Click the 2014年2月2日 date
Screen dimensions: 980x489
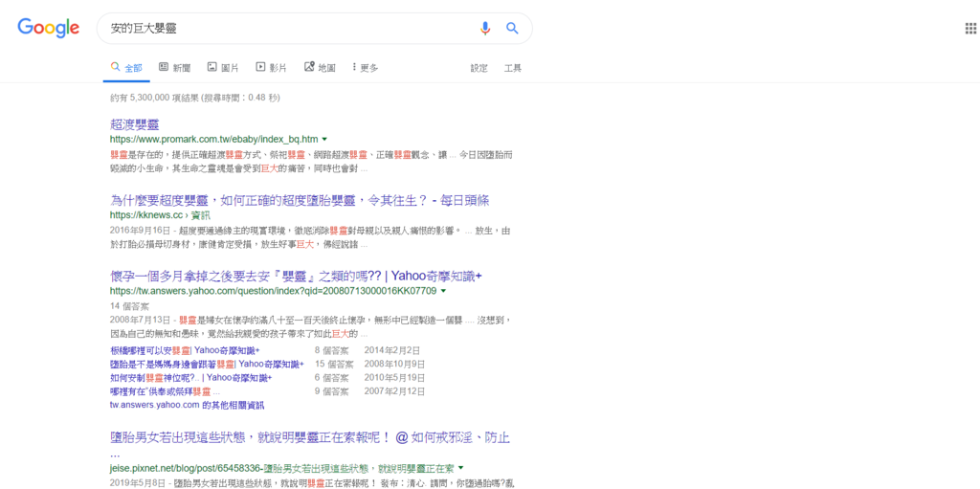pyautogui.click(x=391, y=350)
